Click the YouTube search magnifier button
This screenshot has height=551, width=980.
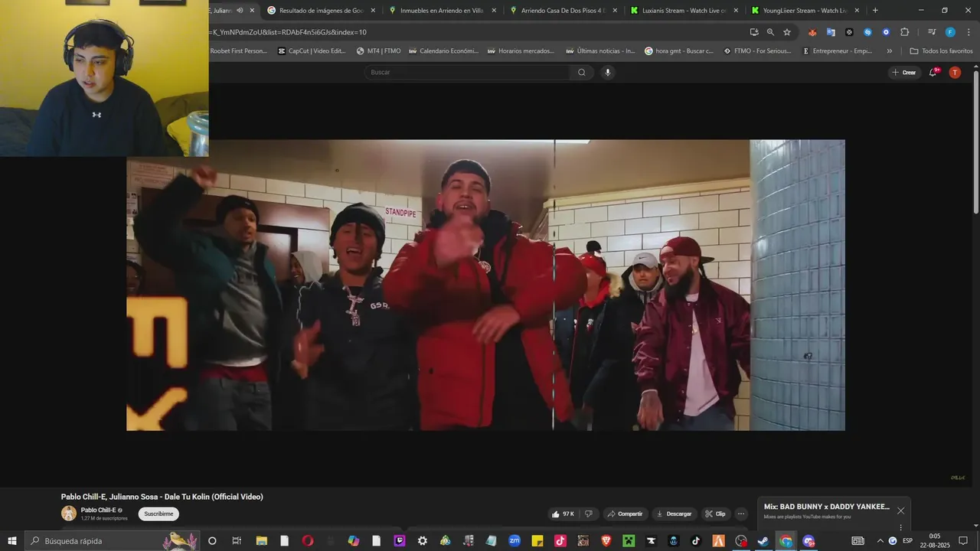(582, 73)
